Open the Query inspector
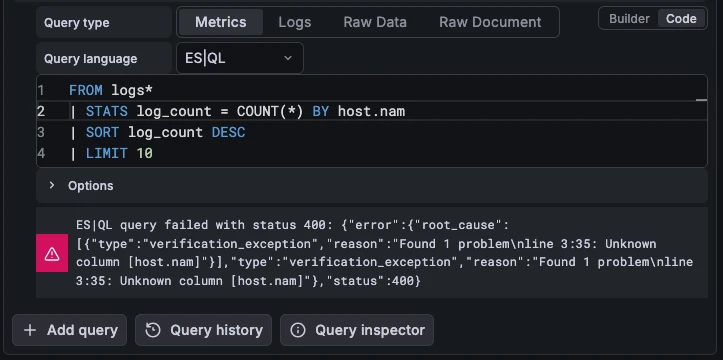The image size is (723, 360). 357,330
